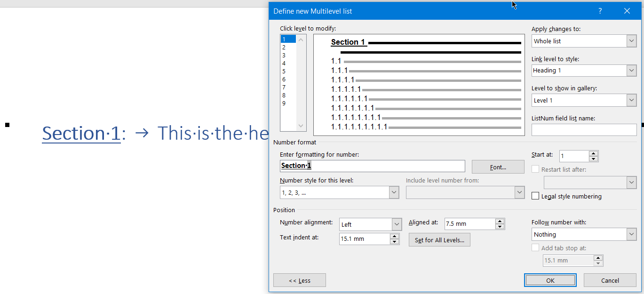Expand the Follow number with dropdown
Viewport: 644px width, 294px height.
coord(632,234)
